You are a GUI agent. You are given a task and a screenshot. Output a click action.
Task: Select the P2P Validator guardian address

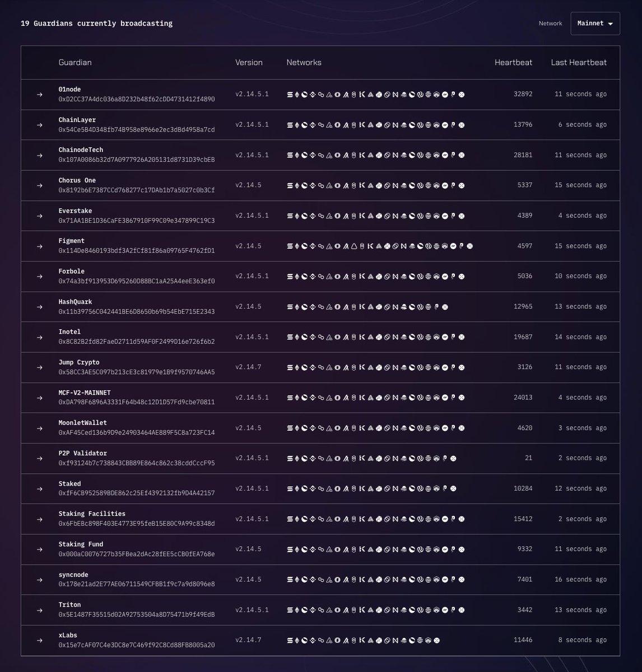[136, 463]
